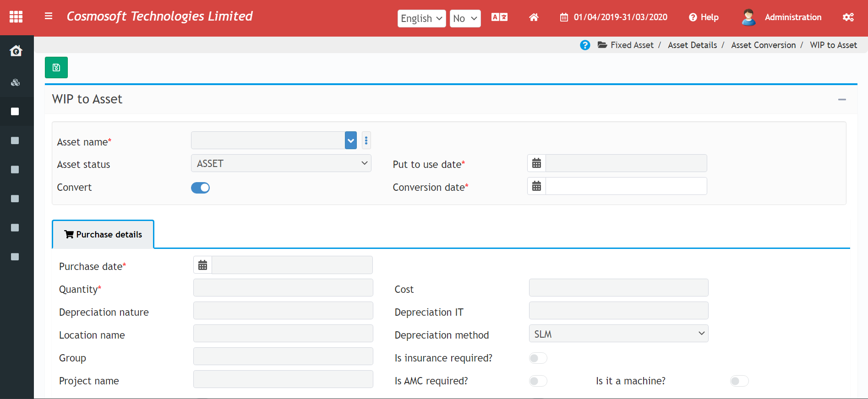Open the Asset status dropdown

pyautogui.click(x=281, y=163)
